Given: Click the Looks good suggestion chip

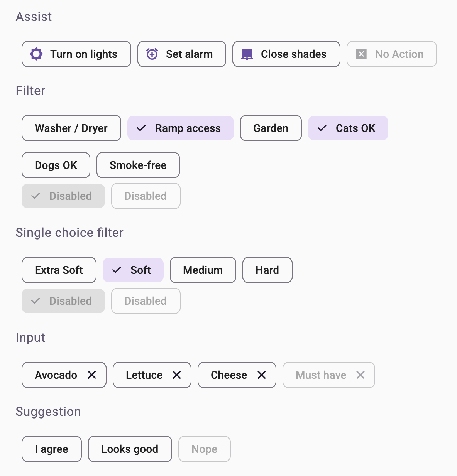Looking at the screenshot, I should pos(130,449).
